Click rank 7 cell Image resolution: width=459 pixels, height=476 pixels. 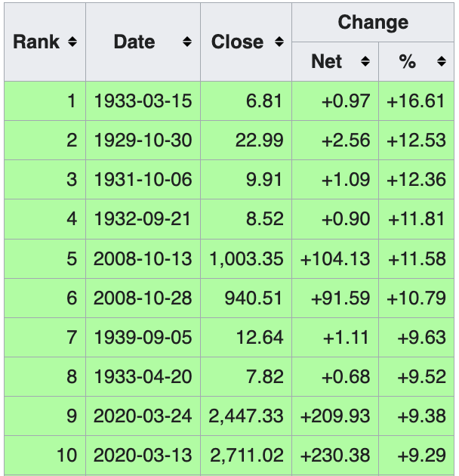point(45,337)
